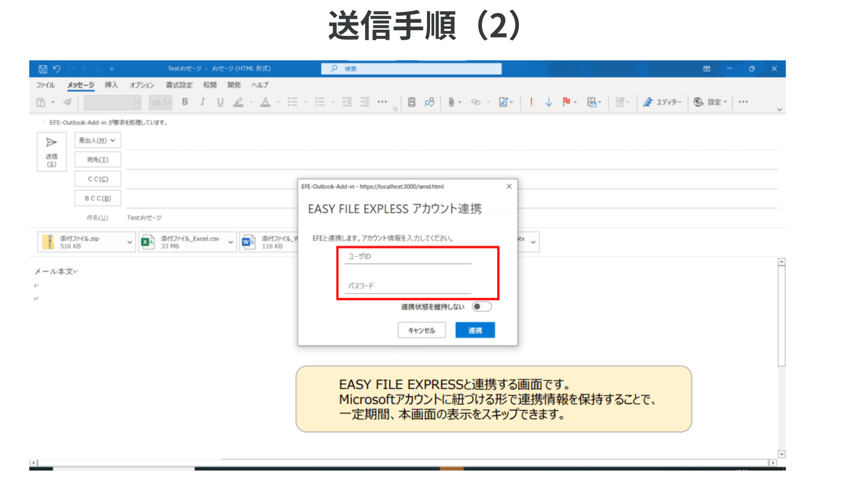Click the Send button

pyautogui.click(x=51, y=152)
